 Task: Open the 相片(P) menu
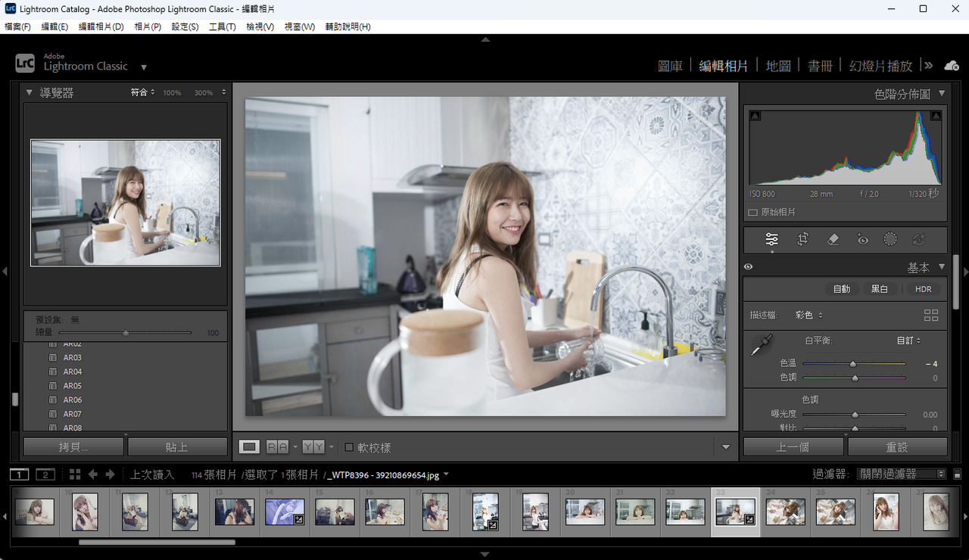coord(148,26)
